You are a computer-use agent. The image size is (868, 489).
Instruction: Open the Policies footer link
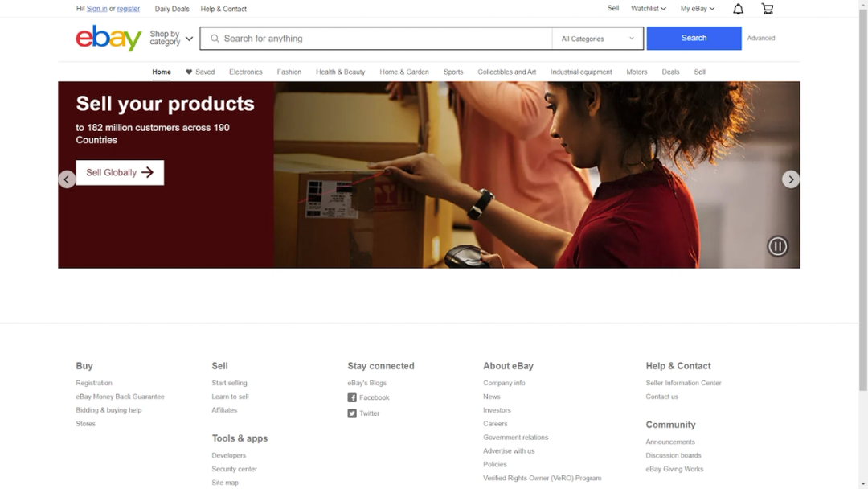[495, 465]
